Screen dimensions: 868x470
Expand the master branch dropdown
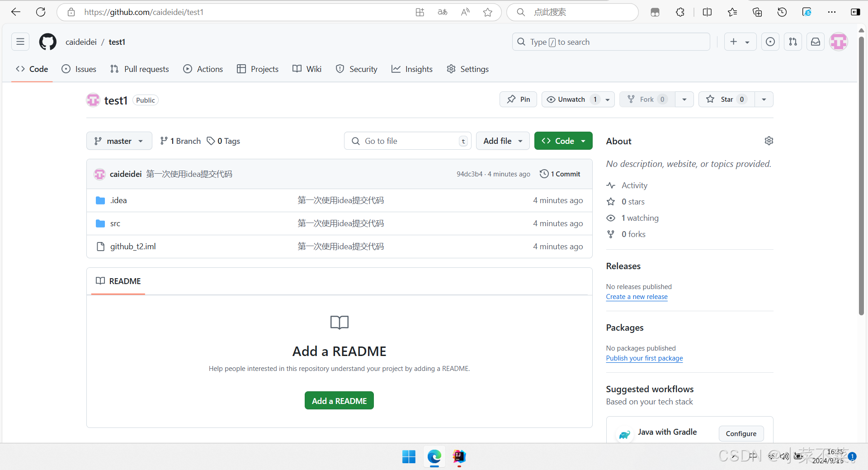(x=119, y=141)
